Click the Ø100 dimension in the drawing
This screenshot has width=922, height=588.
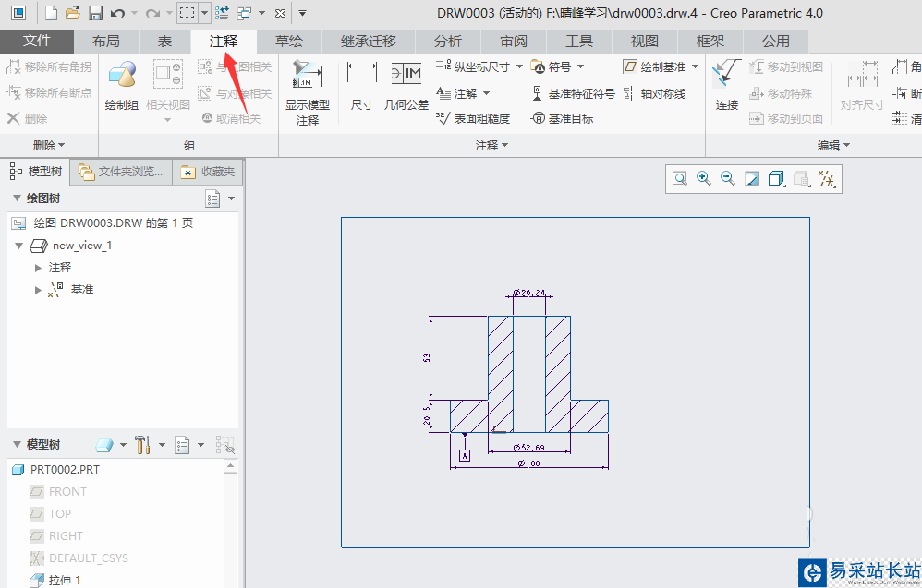click(529, 463)
